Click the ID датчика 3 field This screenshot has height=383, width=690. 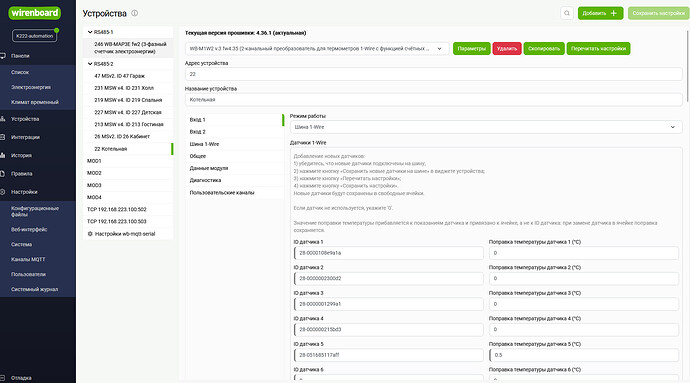389,304
